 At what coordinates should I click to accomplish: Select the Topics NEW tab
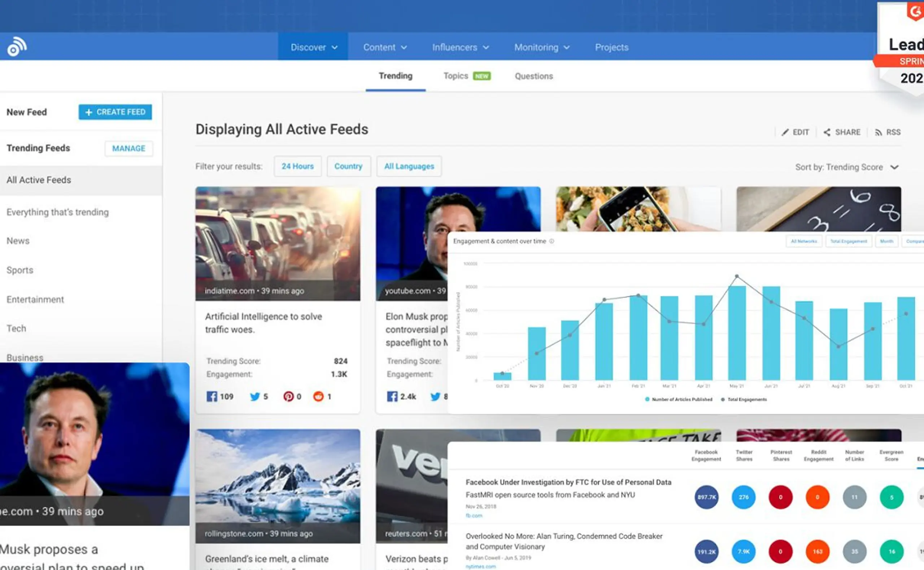(x=465, y=76)
